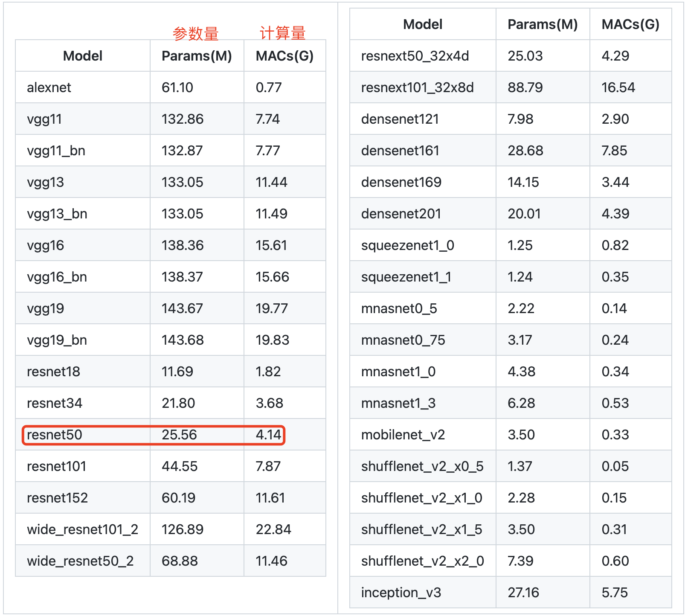Image resolution: width=685 pixels, height=616 pixels.
Task: Select mobilenet_v2 model name
Action: [403, 435]
